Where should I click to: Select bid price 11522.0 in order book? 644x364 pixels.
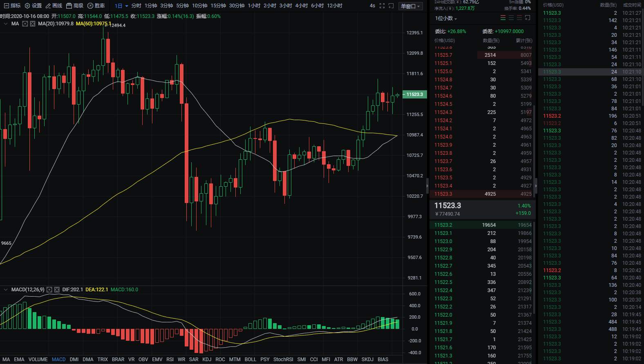point(443,315)
